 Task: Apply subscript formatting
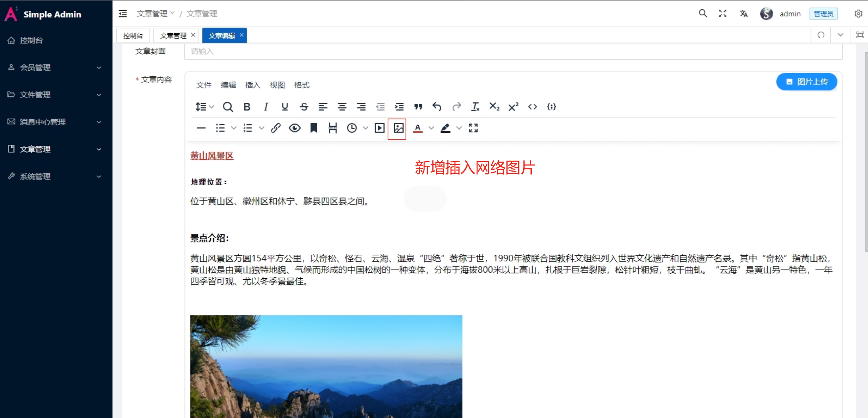click(x=494, y=107)
